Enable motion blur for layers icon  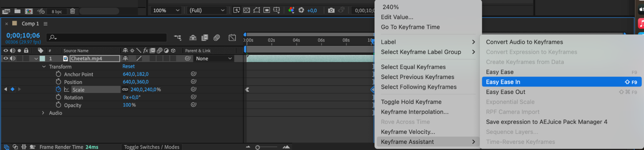(x=216, y=38)
